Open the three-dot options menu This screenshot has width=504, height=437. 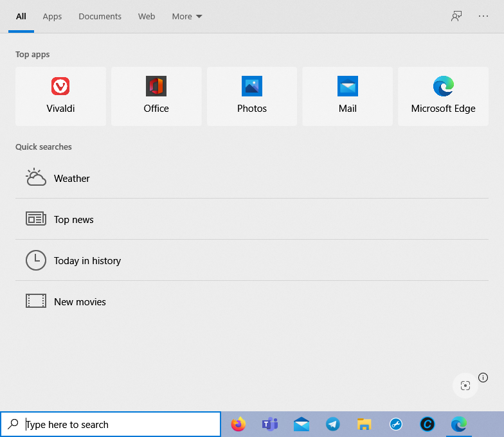coord(483,16)
